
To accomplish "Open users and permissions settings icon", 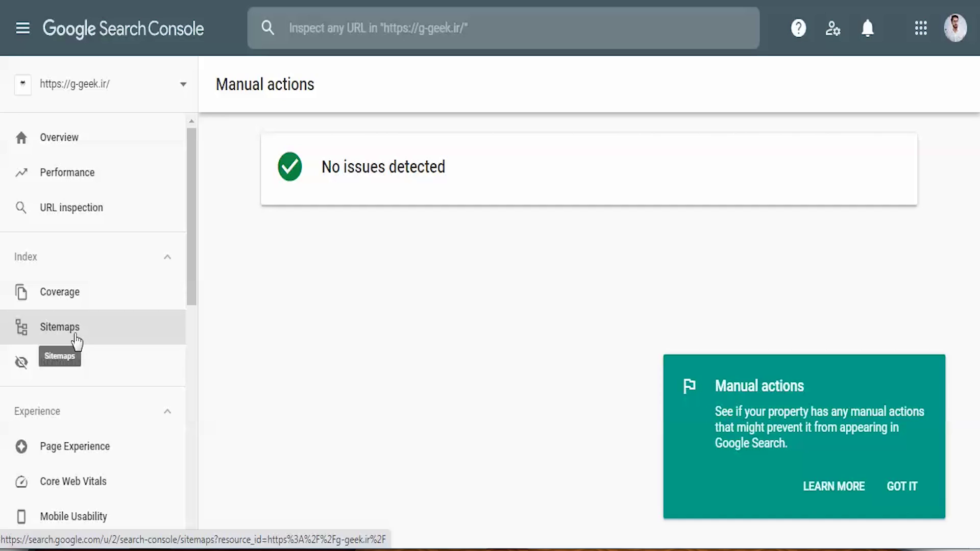I will tap(832, 28).
